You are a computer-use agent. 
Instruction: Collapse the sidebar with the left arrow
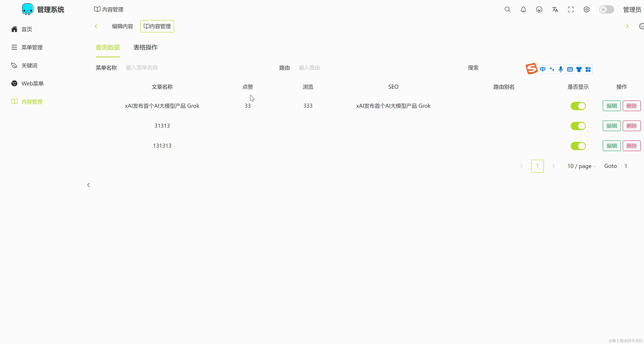[x=89, y=185]
